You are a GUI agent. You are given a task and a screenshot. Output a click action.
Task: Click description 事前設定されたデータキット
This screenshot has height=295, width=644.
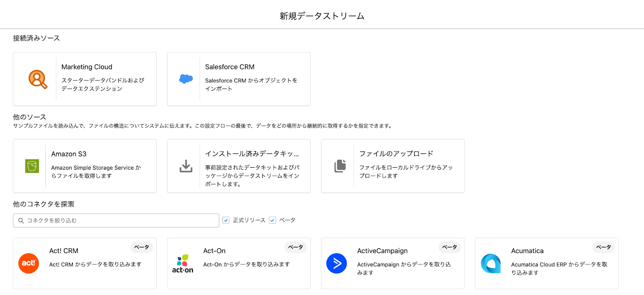(252, 176)
